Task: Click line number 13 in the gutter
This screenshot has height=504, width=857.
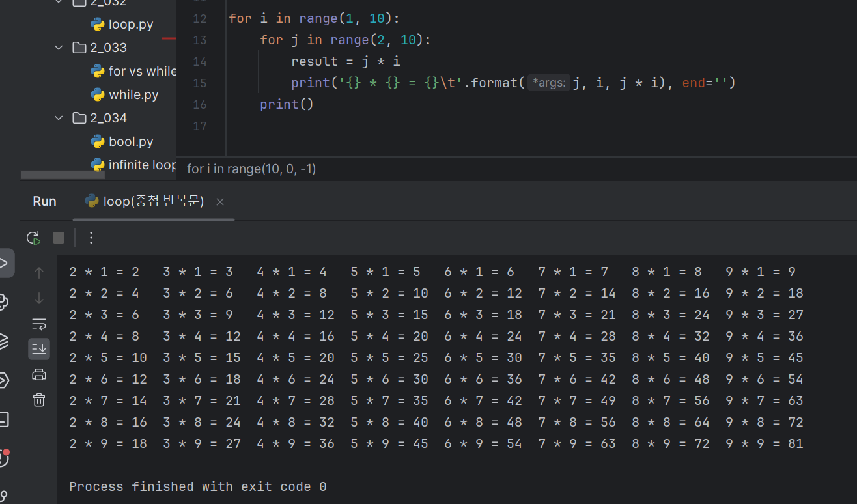Action: [199, 40]
